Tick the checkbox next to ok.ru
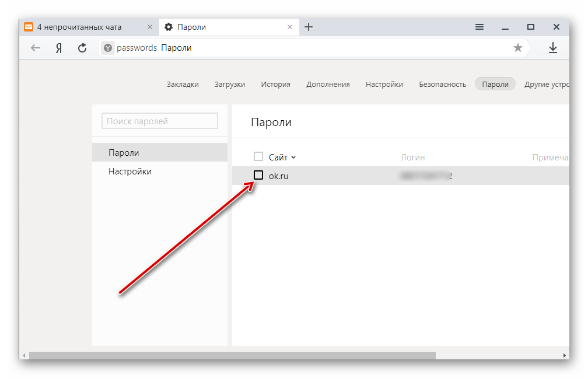 tap(258, 175)
